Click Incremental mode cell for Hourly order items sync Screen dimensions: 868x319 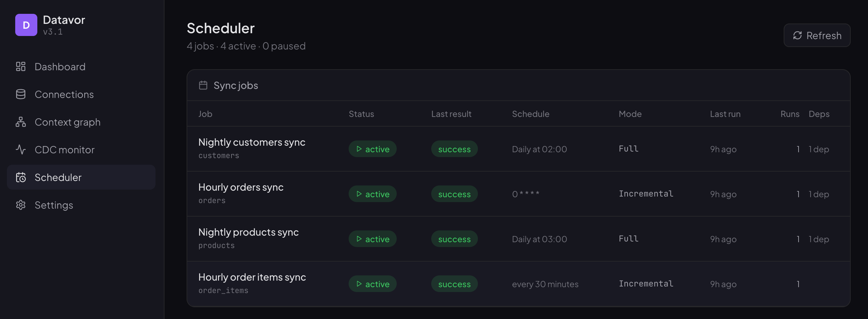pyautogui.click(x=646, y=284)
